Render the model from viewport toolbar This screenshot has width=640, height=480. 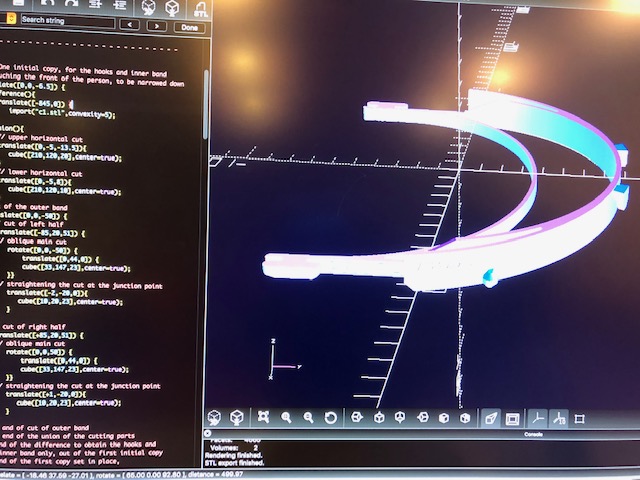coord(238,417)
